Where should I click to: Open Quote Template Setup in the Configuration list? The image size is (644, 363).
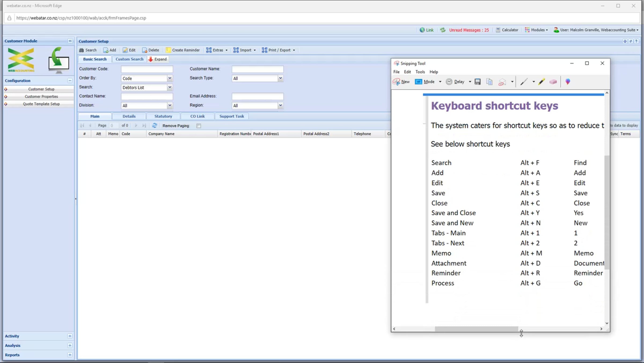pyautogui.click(x=41, y=104)
